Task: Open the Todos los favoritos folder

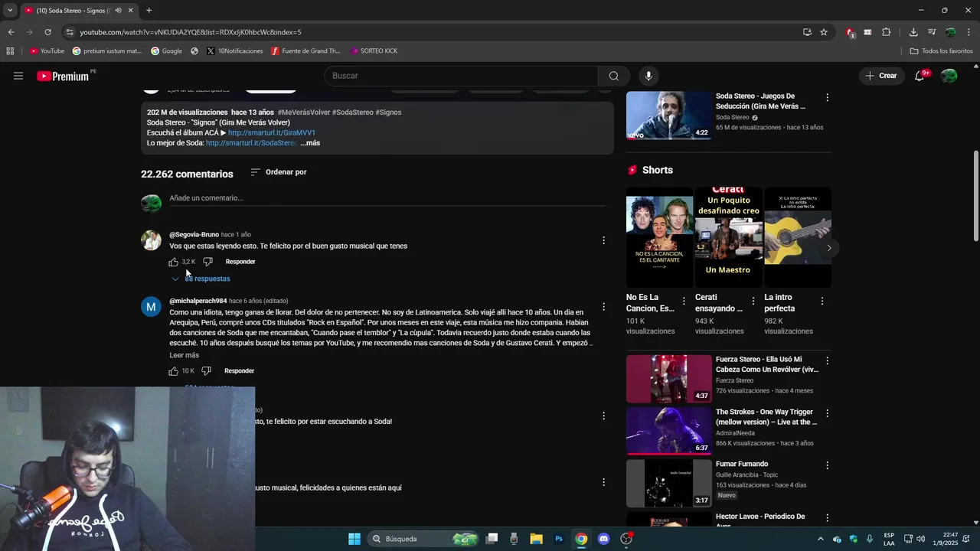Action: click(941, 51)
